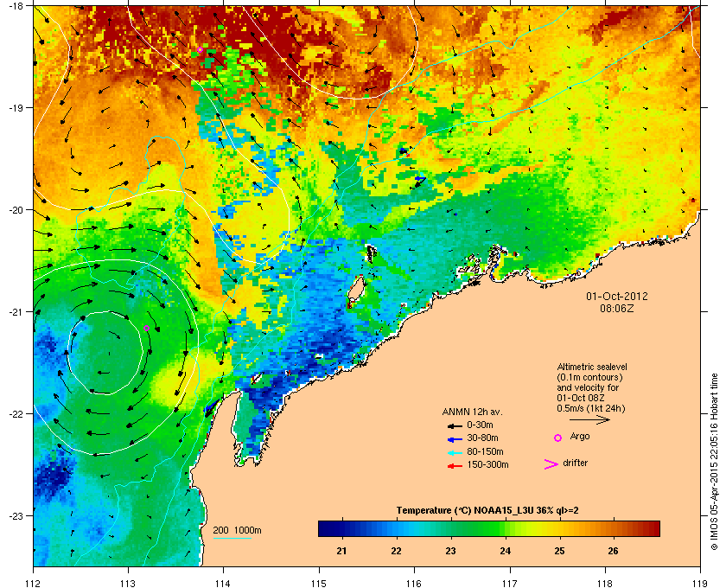Click the '80-150m' legend label
The width and height of the screenshot is (726, 588).
(x=485, y=451)
